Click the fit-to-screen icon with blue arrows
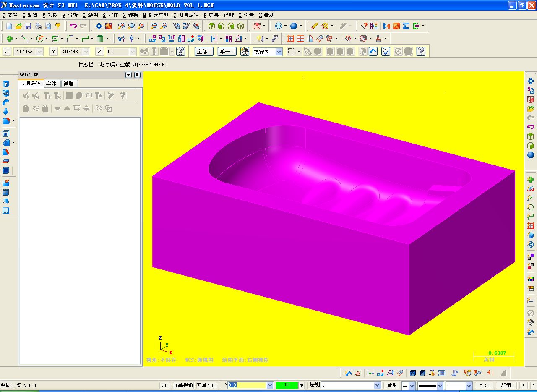This screenshot has width=537, height=392. (x=99, y=26)
